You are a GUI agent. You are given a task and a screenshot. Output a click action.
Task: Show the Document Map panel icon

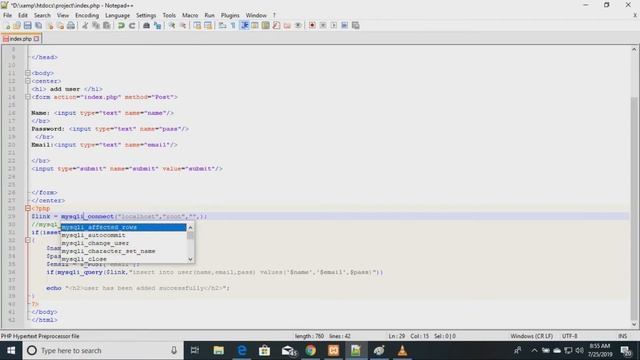266,26
